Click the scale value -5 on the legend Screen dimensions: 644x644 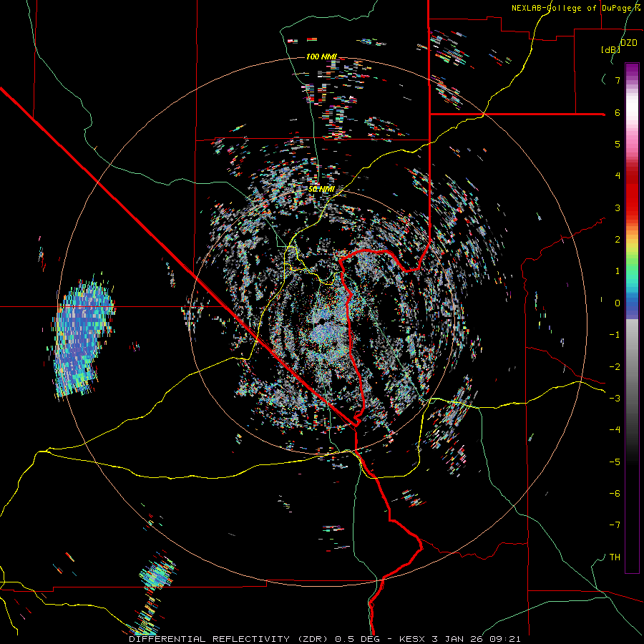click(615, 462)
